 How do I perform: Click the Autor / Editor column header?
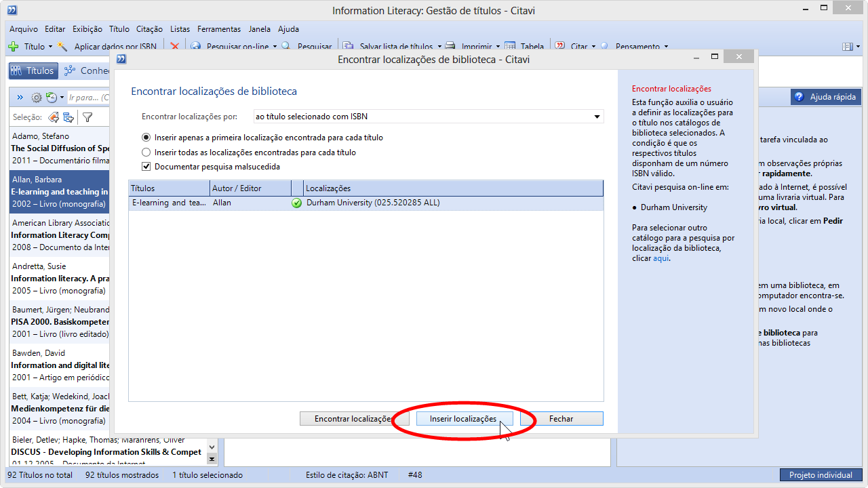coord(250,188)
